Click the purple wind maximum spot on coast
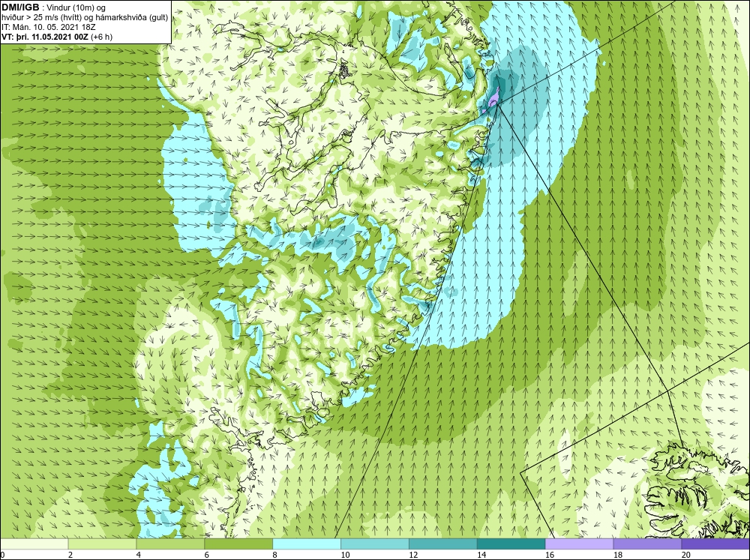Screen dimensions: 750x560 pyautogui.click(x=494, y=100)
